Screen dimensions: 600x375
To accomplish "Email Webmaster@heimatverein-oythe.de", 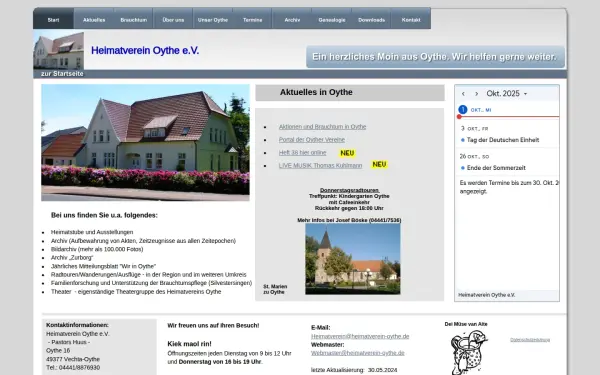I will tap(357, 353).
